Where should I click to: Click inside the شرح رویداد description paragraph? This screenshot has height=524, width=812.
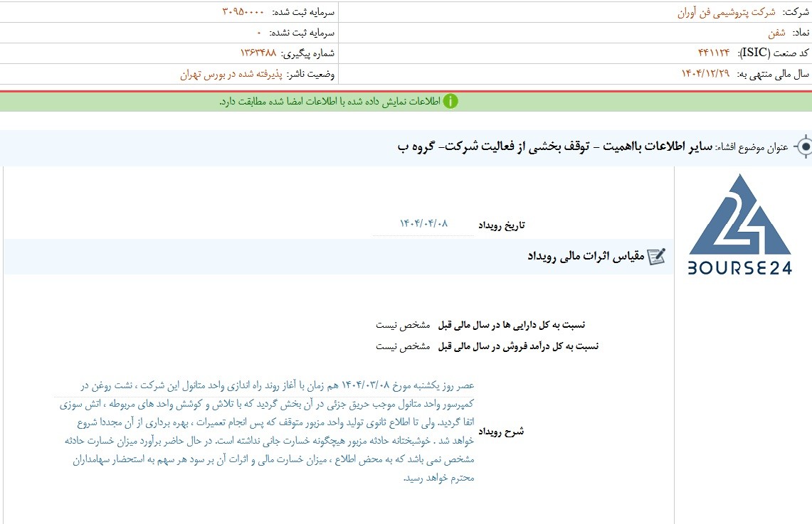pos(264,432)
